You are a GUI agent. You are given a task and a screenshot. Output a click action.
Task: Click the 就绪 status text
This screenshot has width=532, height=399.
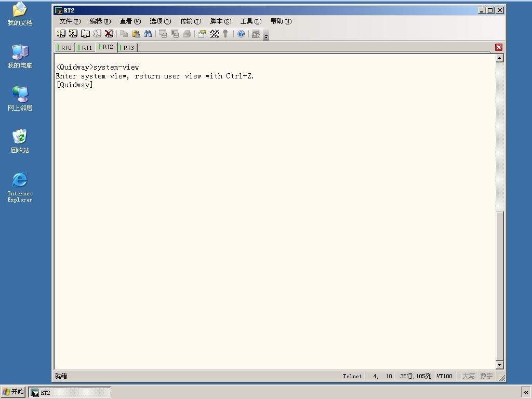61,376
